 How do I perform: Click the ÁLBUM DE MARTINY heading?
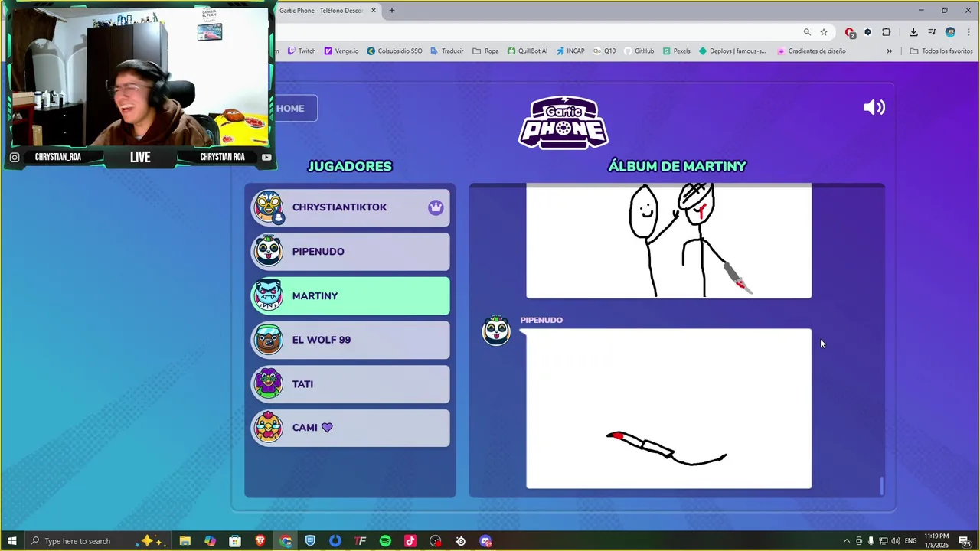[677, 166]
